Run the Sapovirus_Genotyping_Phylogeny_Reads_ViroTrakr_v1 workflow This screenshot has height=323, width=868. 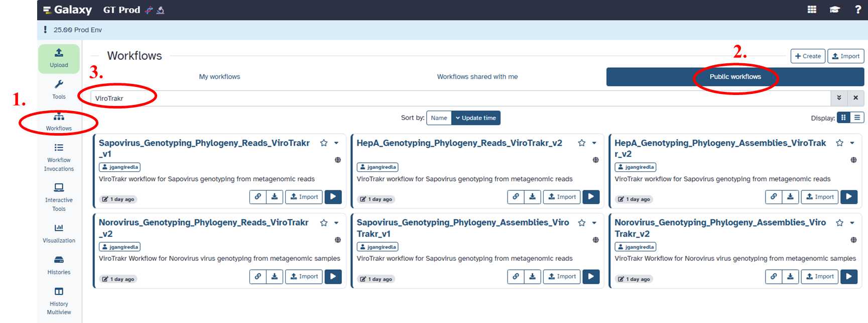tap(333, 197)
